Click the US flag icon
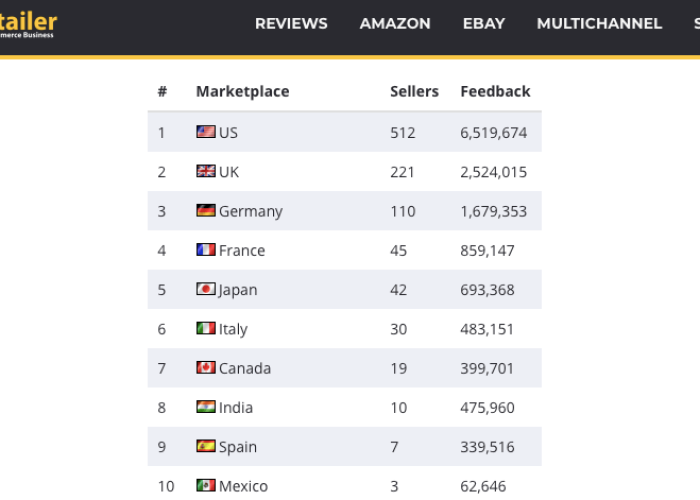This screenshot has width=700, height=500. tap(206, 132)
